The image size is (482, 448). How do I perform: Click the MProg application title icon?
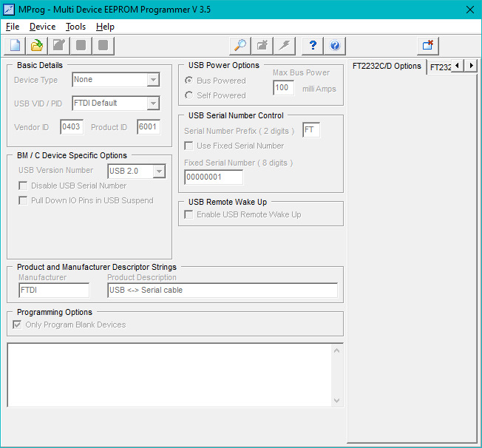9,9
